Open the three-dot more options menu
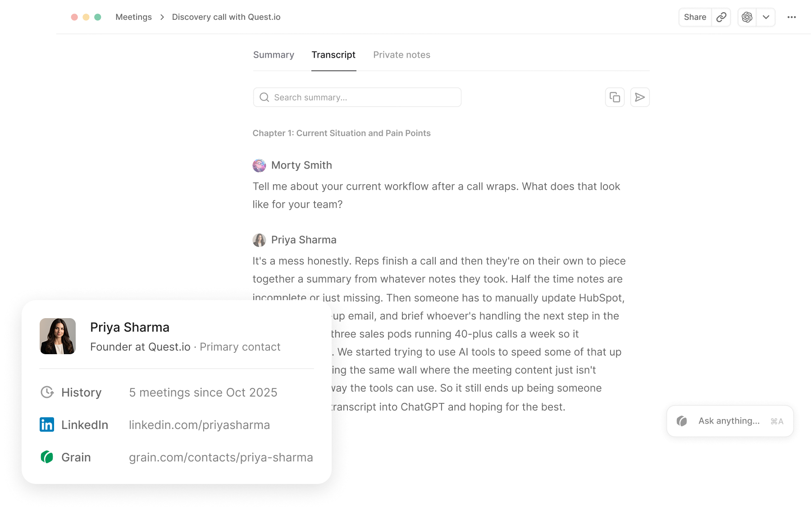Image resolution: width=812 pixels, height=511 pixels. [792, 17]
